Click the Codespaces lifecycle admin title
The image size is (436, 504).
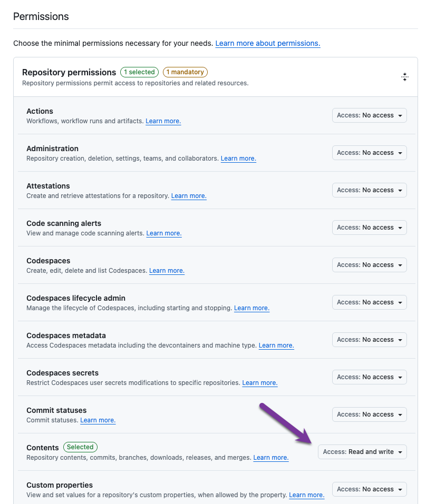[x=76, y=298]
